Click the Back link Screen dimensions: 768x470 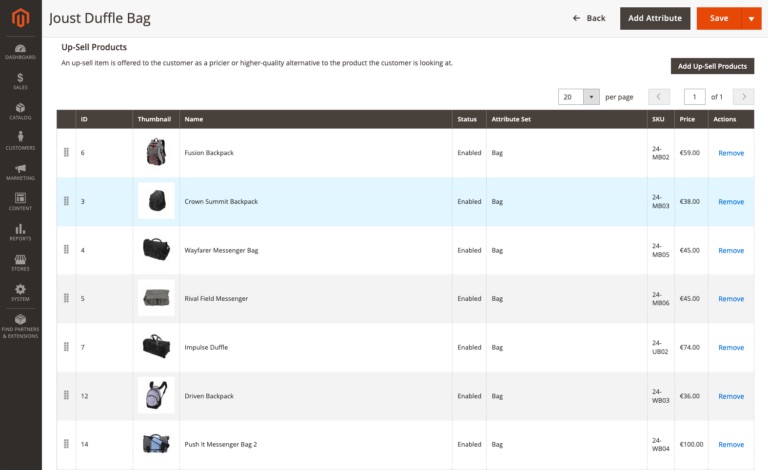(590, 18)
